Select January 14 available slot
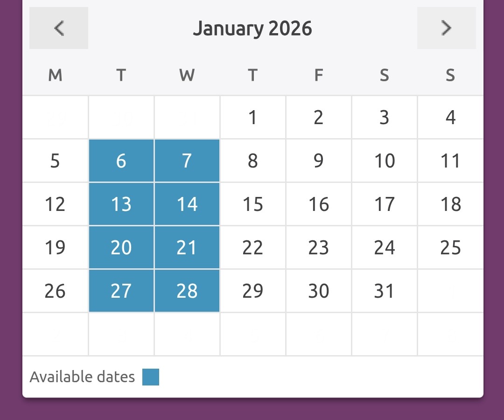 click(187, 204)
